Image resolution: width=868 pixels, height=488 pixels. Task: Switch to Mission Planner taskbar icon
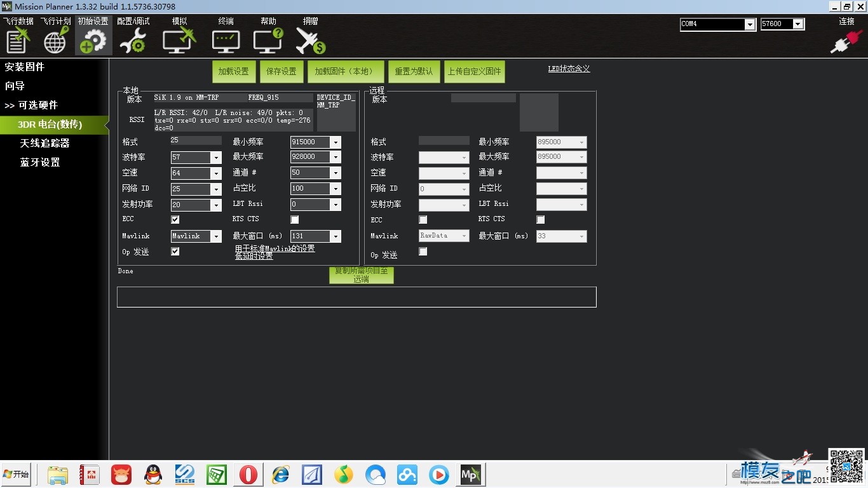coord(471,475)
